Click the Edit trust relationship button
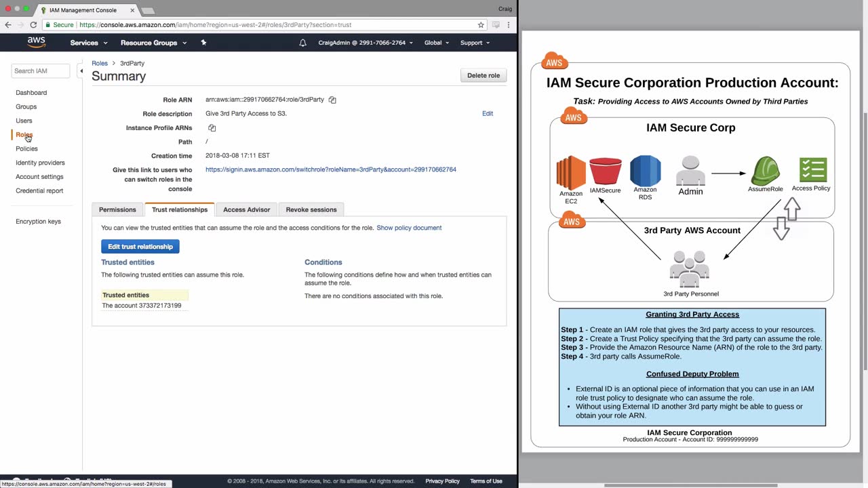Viewport: 868px width, 488px height. tap(140, 247)
